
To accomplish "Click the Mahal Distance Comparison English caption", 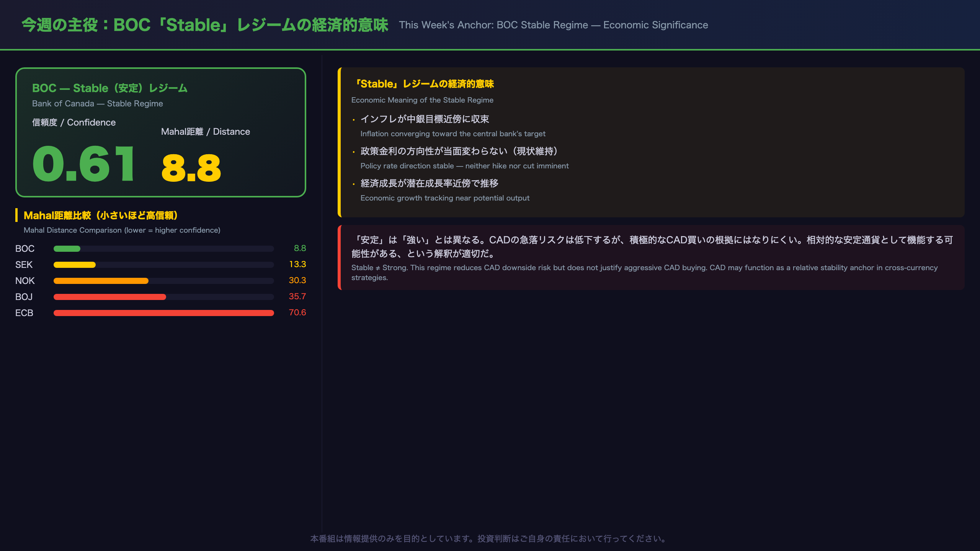I will coord(122,230).
